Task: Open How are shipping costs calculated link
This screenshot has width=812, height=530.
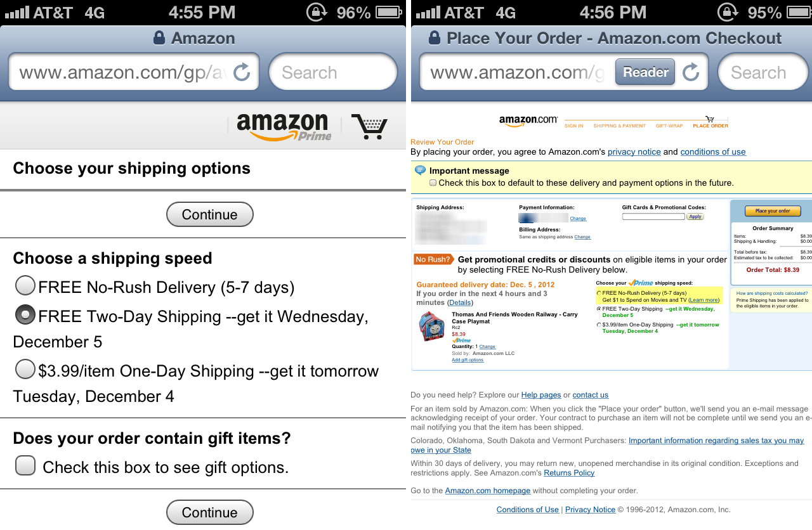Action: point(771,293)
